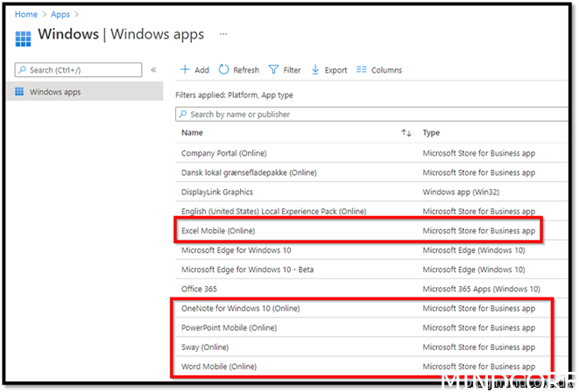Go to Home breadcrumb link
This screenshot has width=579, height=392.
(x=25, y=14)
